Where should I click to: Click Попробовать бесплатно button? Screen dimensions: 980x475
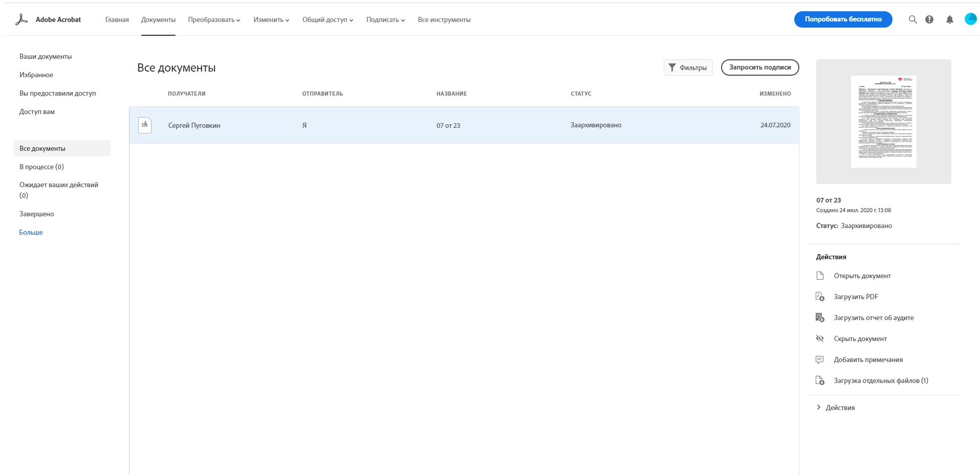point(843,19)
